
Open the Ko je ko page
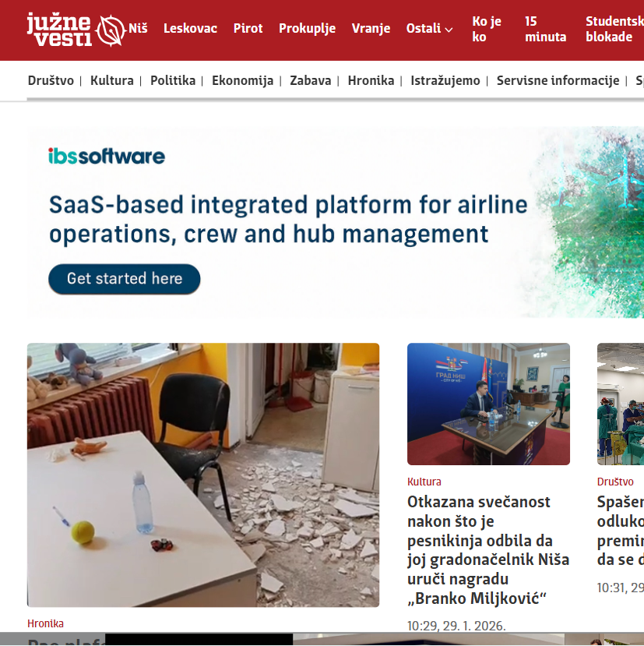(487, 29)
